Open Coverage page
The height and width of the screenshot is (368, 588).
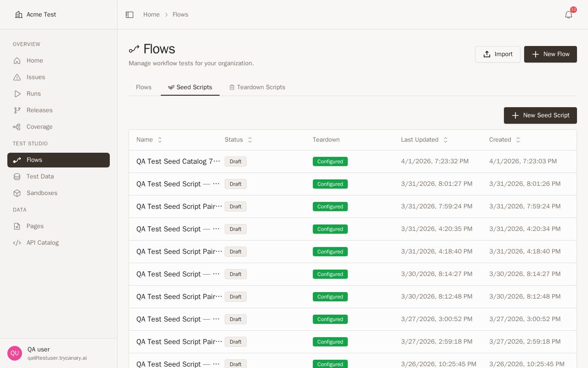[x=58, y=127]
